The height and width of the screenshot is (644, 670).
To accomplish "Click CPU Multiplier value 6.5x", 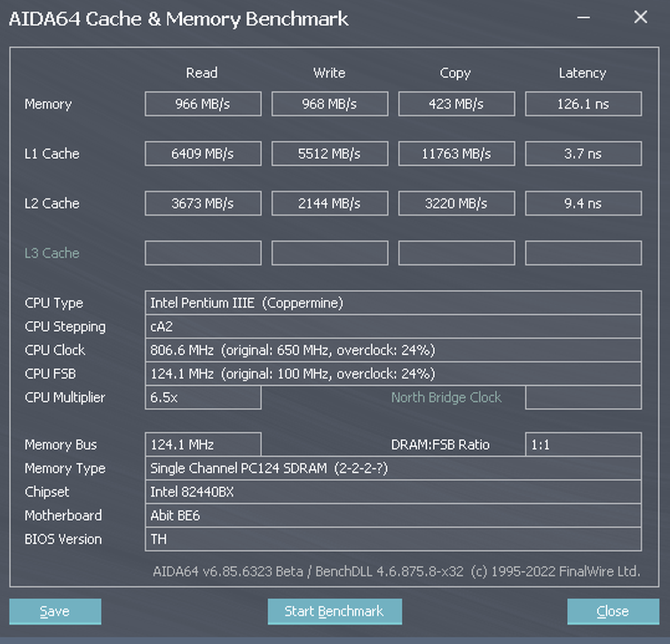I will coord(203,397).
